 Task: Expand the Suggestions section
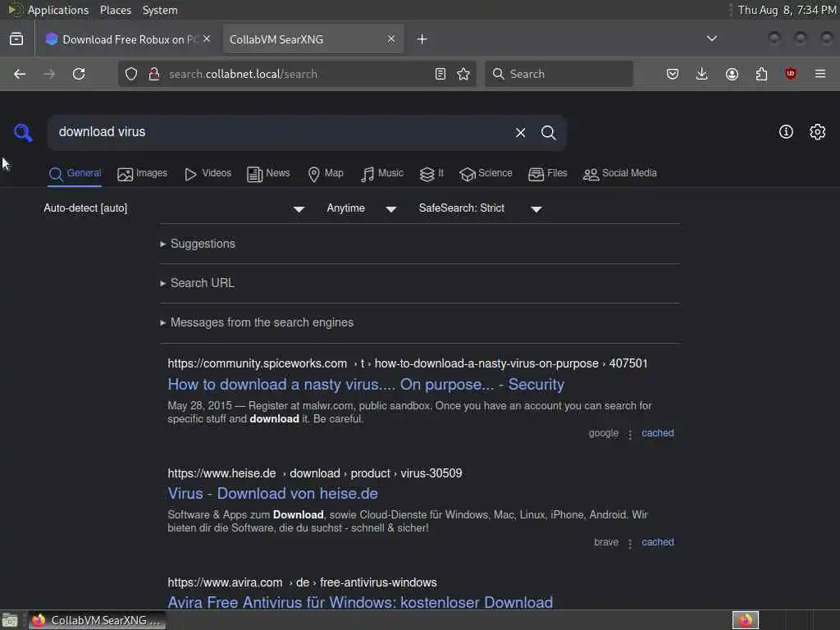[198, 244]
